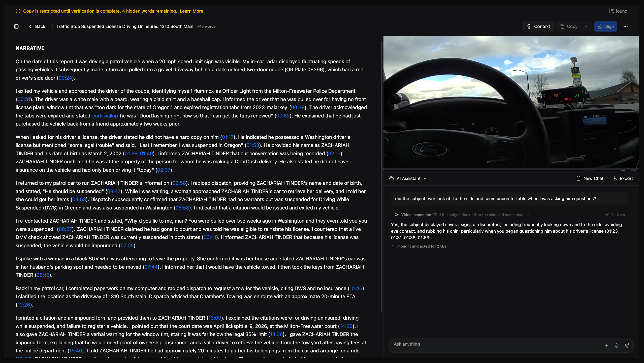This screenshot has width=644, height=363.
Task: Jump to timestamp 16:40
Action: (76, 351)
